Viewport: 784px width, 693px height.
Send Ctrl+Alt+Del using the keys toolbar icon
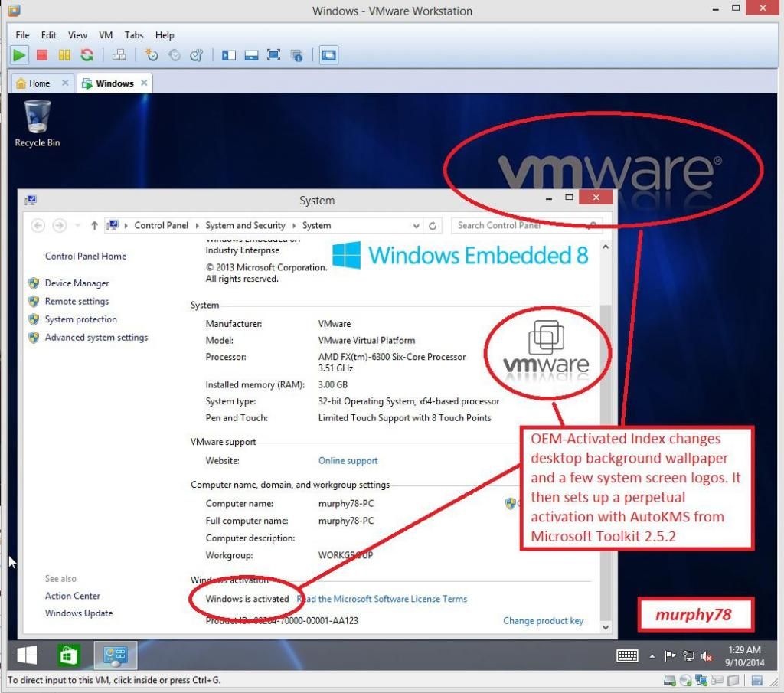coord(119,55)
